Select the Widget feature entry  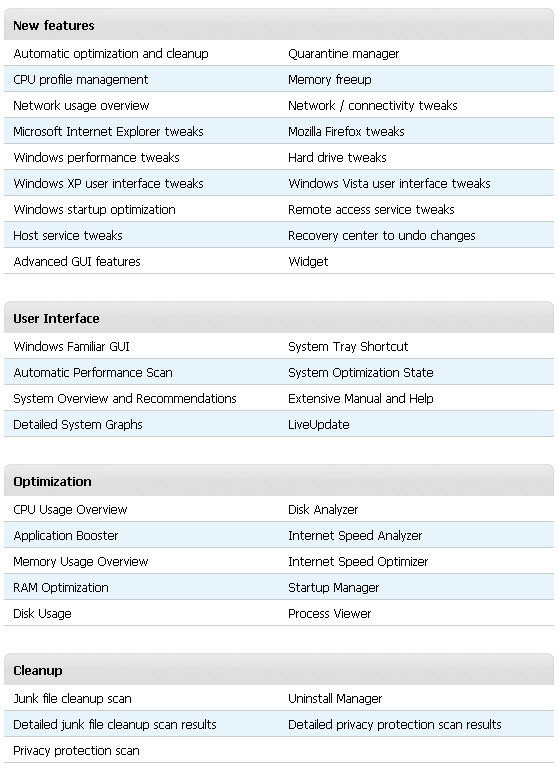point(308,261)
